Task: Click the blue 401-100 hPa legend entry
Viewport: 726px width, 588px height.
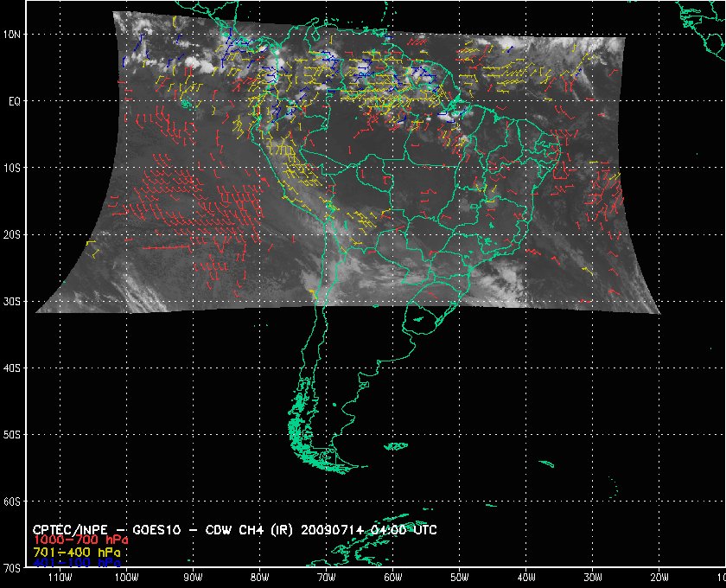Action: (73, 562)
